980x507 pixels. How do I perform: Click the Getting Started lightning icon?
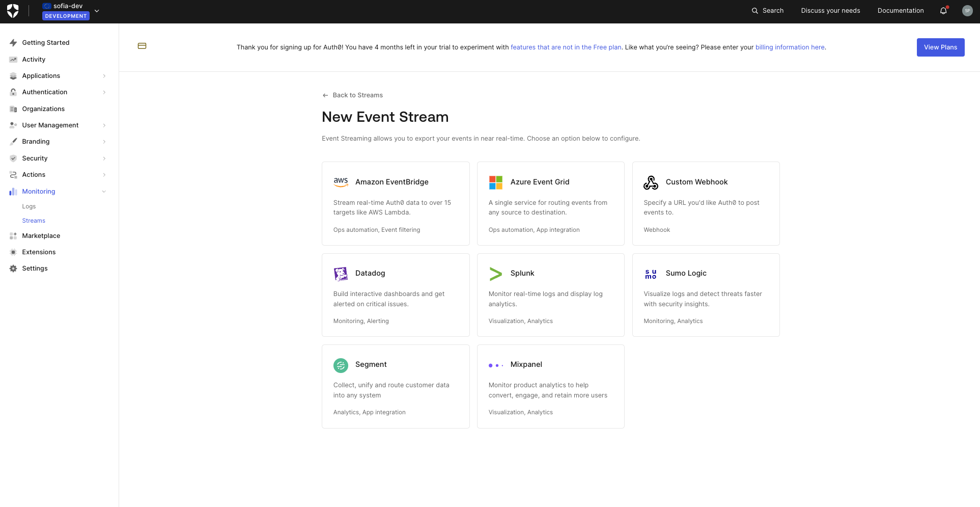tap(13, 43)
